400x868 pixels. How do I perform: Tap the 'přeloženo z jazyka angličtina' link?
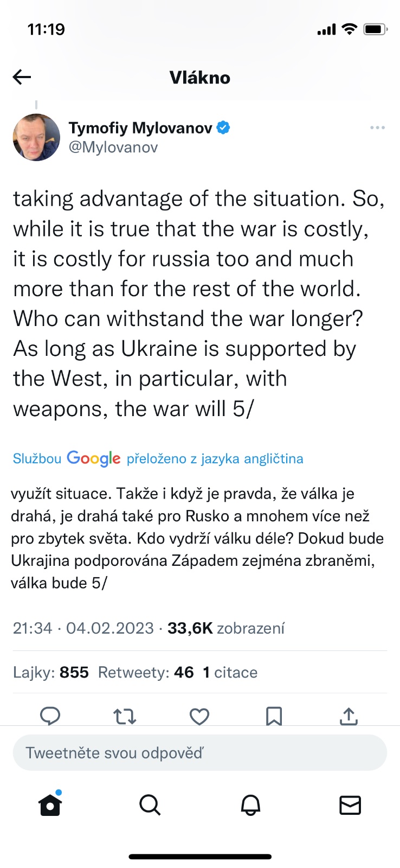[215, 459]
